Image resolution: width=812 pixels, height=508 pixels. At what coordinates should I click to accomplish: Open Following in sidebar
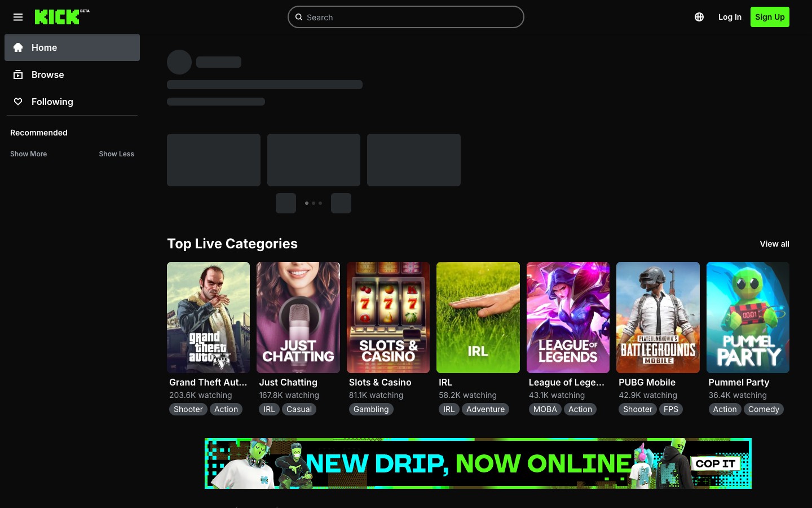[x=72, y=102]
